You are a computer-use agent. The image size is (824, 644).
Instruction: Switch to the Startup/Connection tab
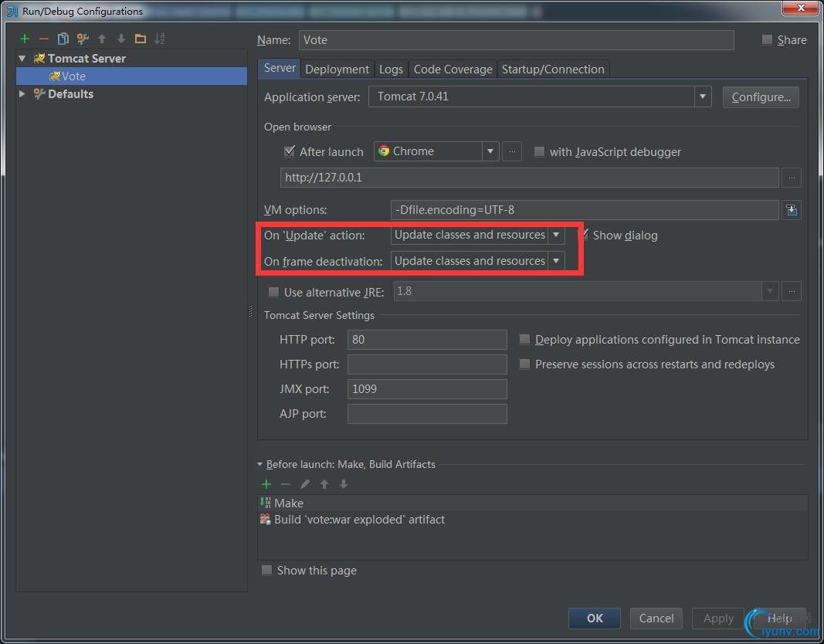553,69
